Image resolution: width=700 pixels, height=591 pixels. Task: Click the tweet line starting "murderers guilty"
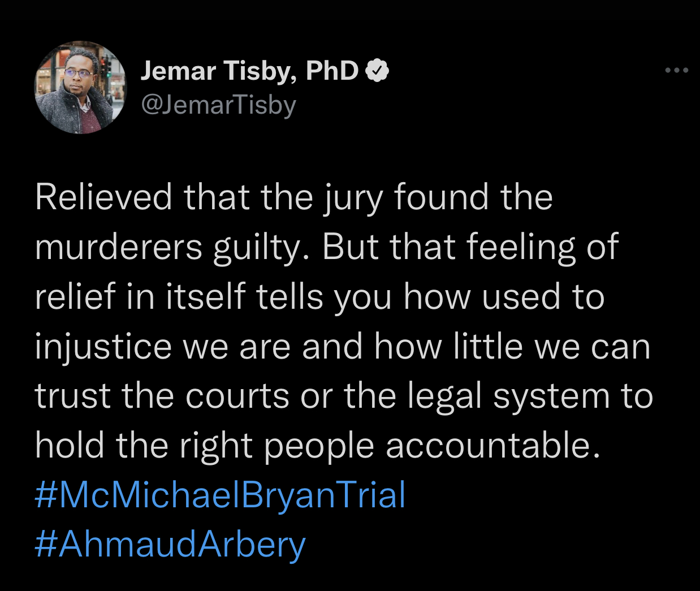[326, 247]
